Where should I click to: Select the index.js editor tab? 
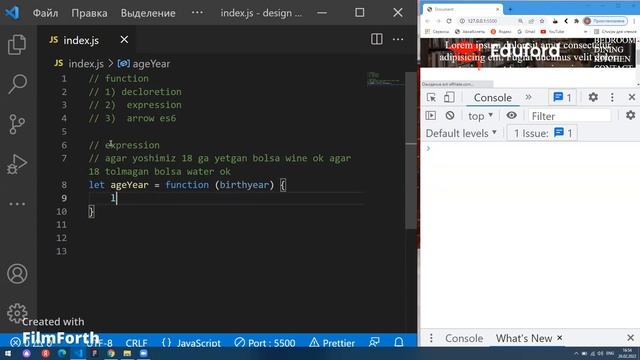pos(81,40)
